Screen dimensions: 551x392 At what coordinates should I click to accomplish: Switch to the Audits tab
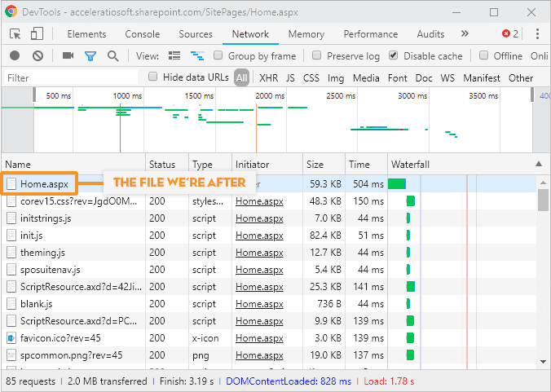[x=430, y=34]
